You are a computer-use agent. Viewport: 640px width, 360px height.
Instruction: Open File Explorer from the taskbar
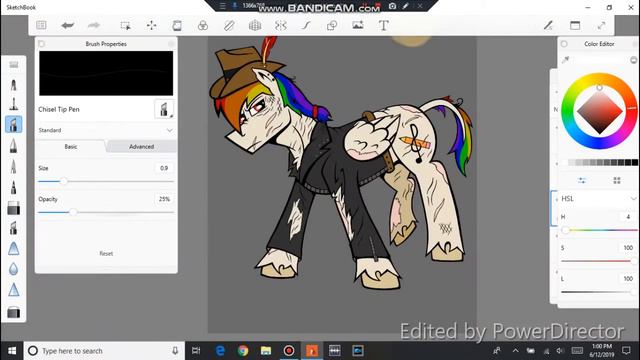[x=266, y=351]
